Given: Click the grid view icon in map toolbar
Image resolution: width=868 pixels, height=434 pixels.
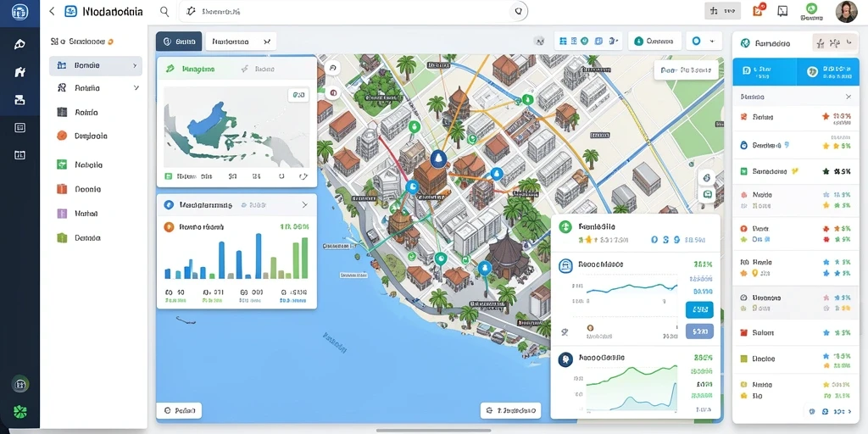Looking at the screenshot, I should pyautogui.click(x=564, y=41).
